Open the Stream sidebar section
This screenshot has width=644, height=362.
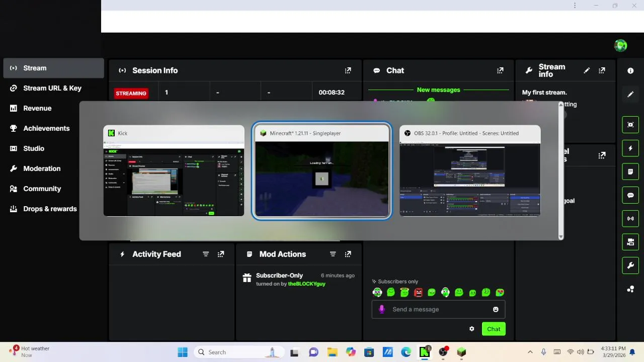54,68
